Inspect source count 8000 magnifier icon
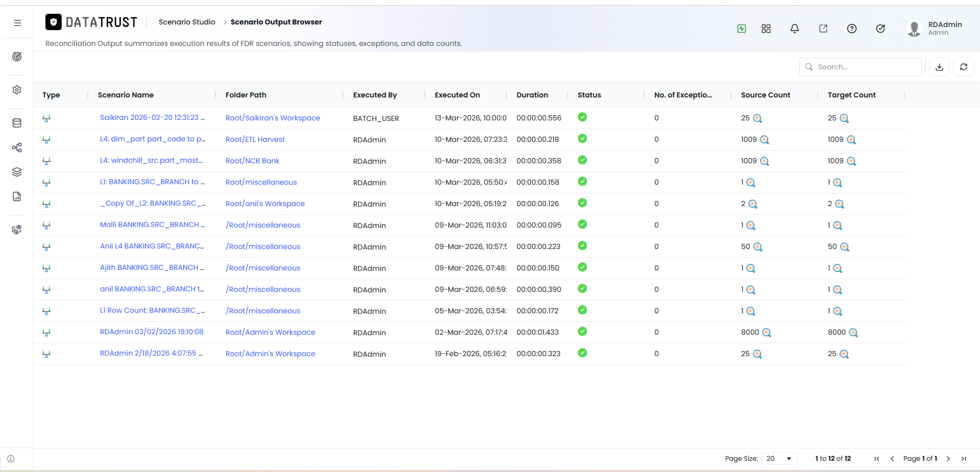 pyautogui.click(x=767, y=333)
